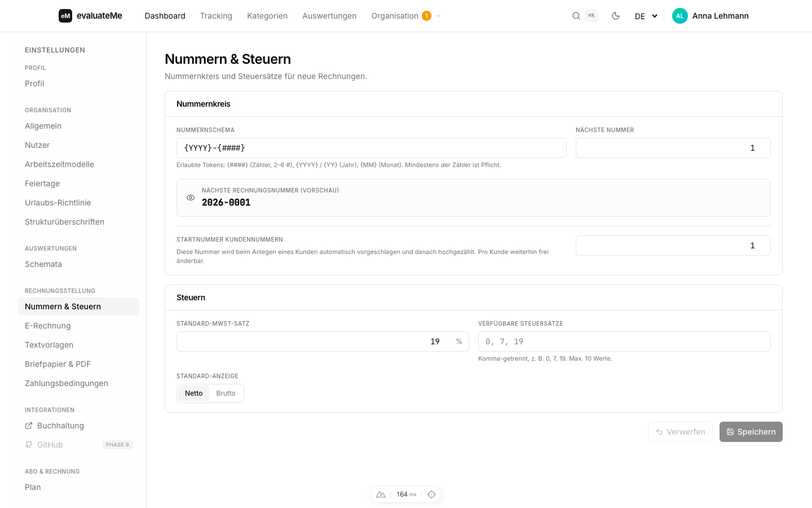Open Allgemein settings in sidebar
Screen dimensions: 812x508
78,126
